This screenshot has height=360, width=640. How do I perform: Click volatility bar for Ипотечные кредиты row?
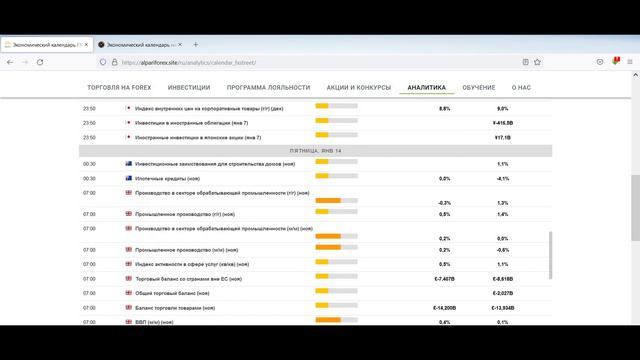click(x=336, y=176)
